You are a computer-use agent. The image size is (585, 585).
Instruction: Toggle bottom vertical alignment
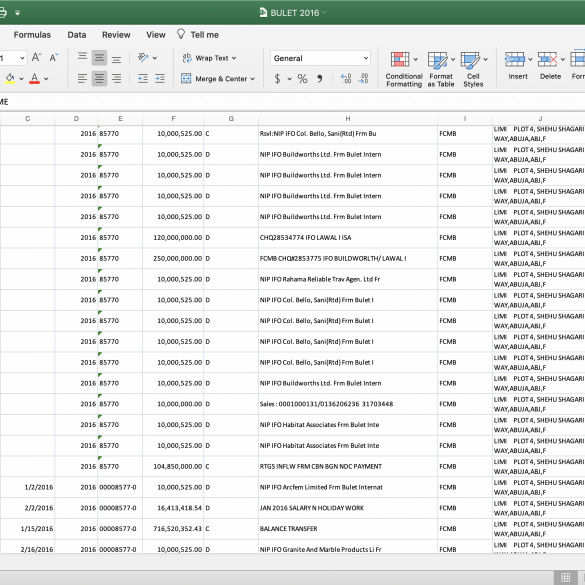click(116, 58)
